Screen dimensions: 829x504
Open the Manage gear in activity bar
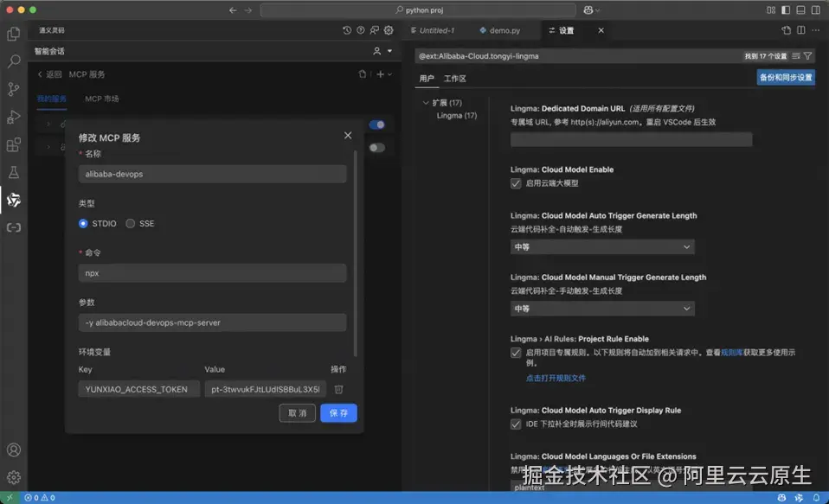pos(14,477)
